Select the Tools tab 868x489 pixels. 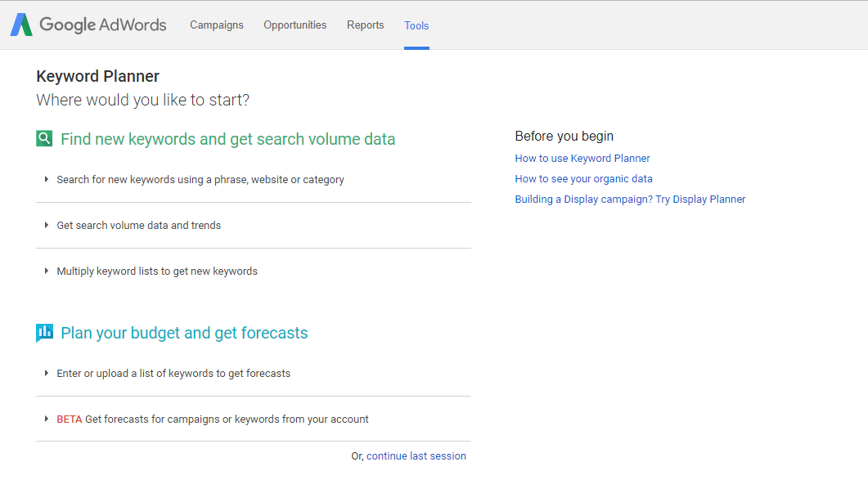[x=416, y=25]
